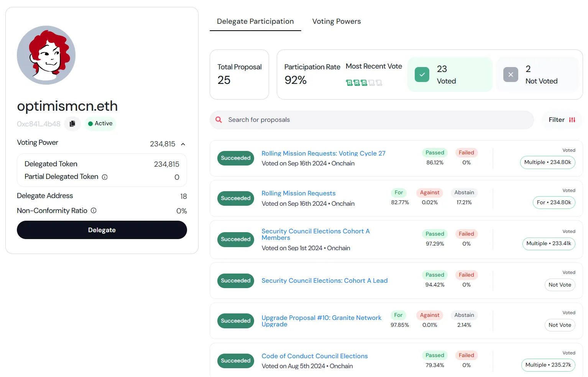588x377 pixels.
Task: Click the For • 234.80k vote badge
Action: click(554, 203)
